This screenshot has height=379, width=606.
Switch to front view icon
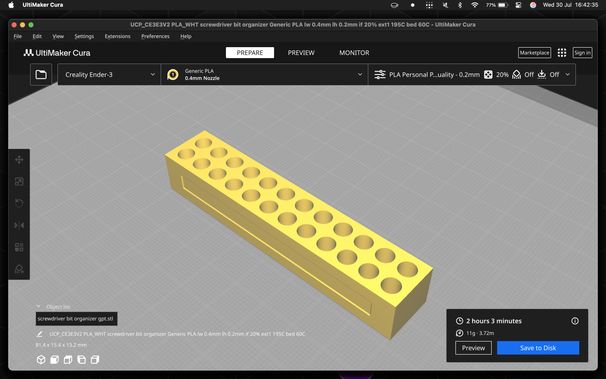[x=54, y=360]
